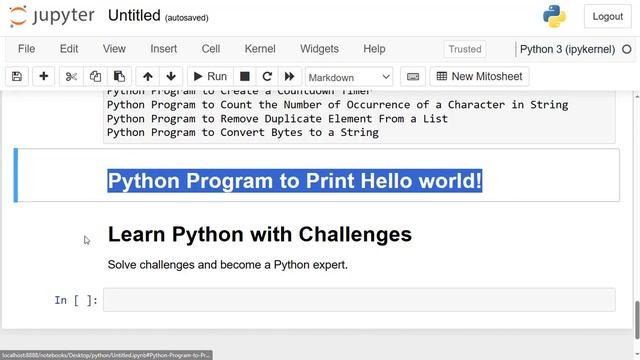Click the Jupyter logo
The height and width of the screenshot is (360, 640).
click(52, 16)
